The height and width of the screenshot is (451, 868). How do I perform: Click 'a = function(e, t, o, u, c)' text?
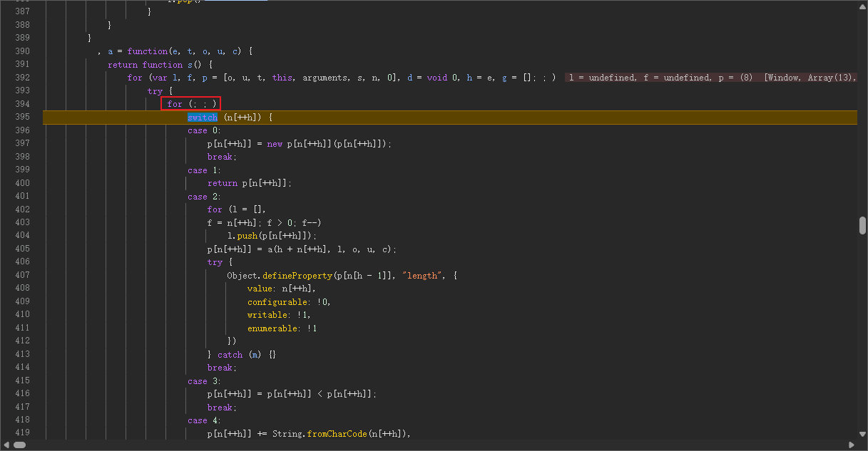pos(175,51)
